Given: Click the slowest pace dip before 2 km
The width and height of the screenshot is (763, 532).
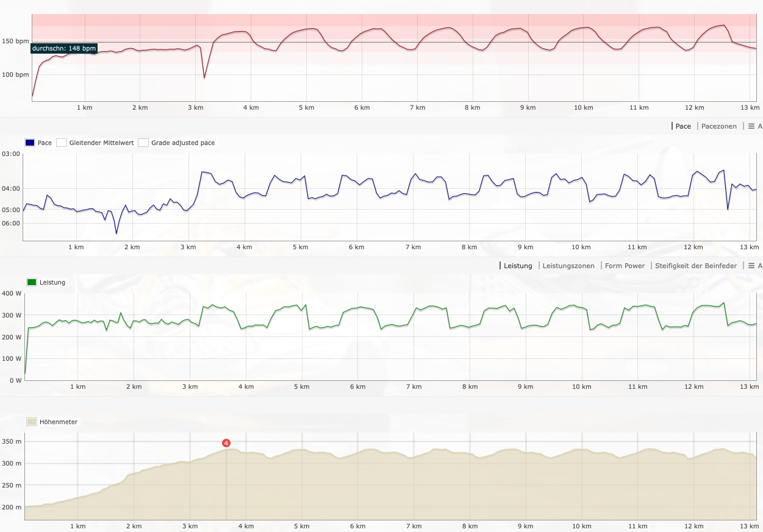Looking at the screenshot, I should [x=116, y=233].
